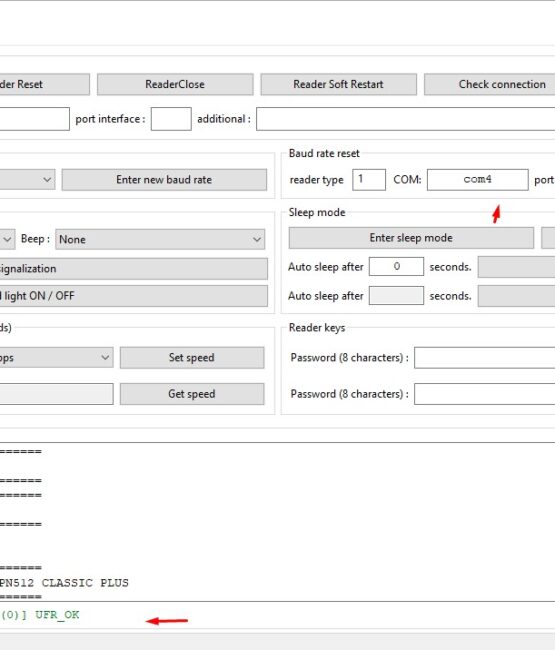Click the additional parameters input field

point(405,119)
